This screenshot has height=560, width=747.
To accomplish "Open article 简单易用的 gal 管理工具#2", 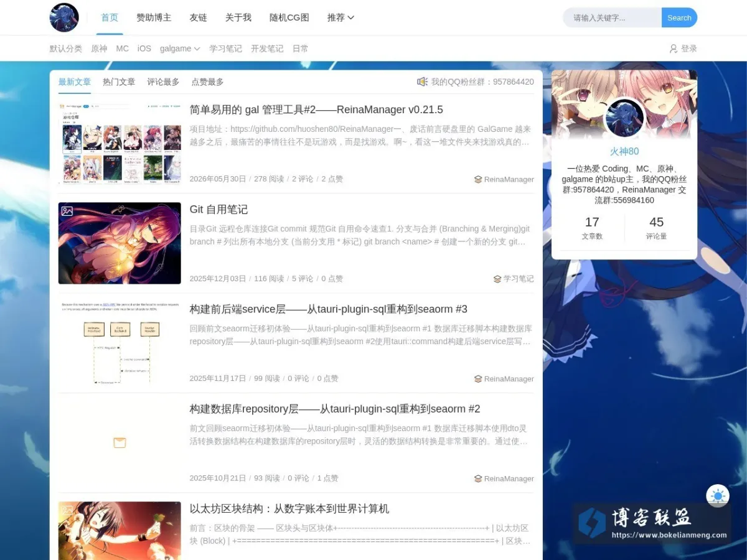I will pyautogui.click(x=316, y=110).
